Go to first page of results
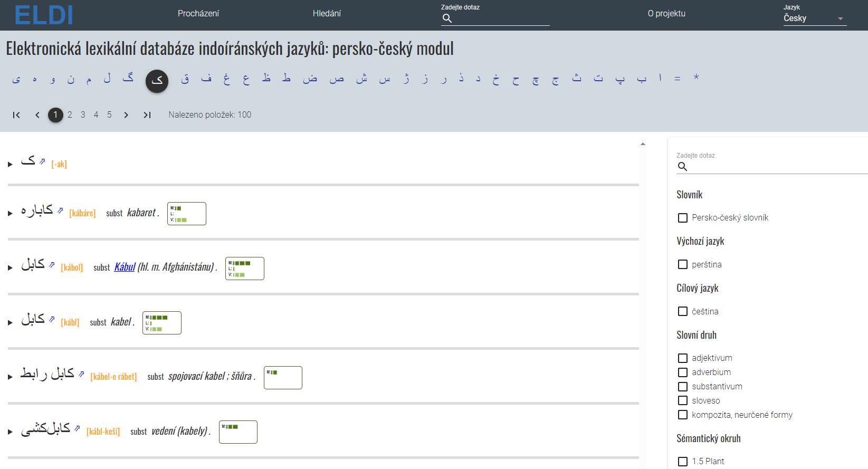The width and height of the screenshot is (868, 469). [16, 115]
